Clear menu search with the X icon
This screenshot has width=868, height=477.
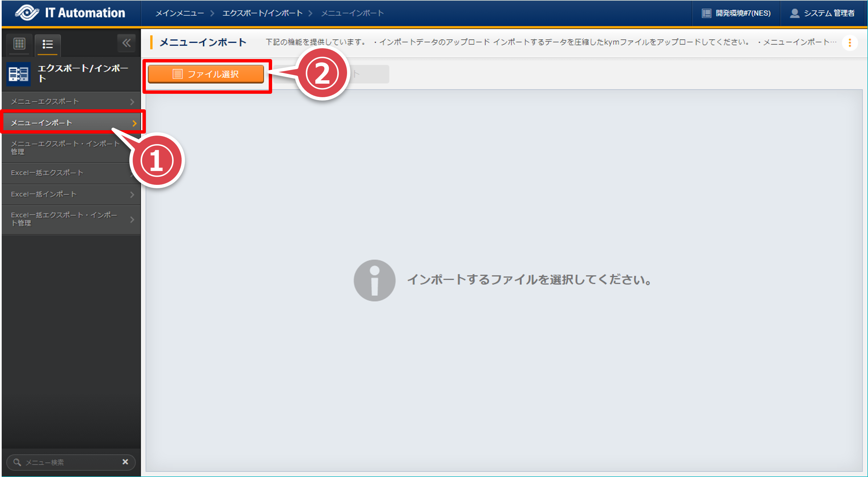(125, 462)
